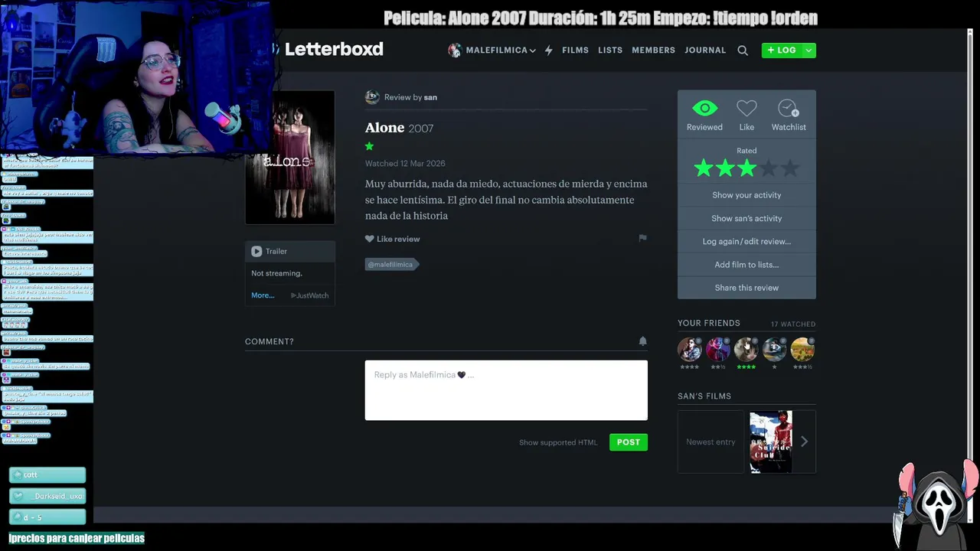Click Show san's activity
Viewport: 980px width, 551px height.
coord(746,218)
